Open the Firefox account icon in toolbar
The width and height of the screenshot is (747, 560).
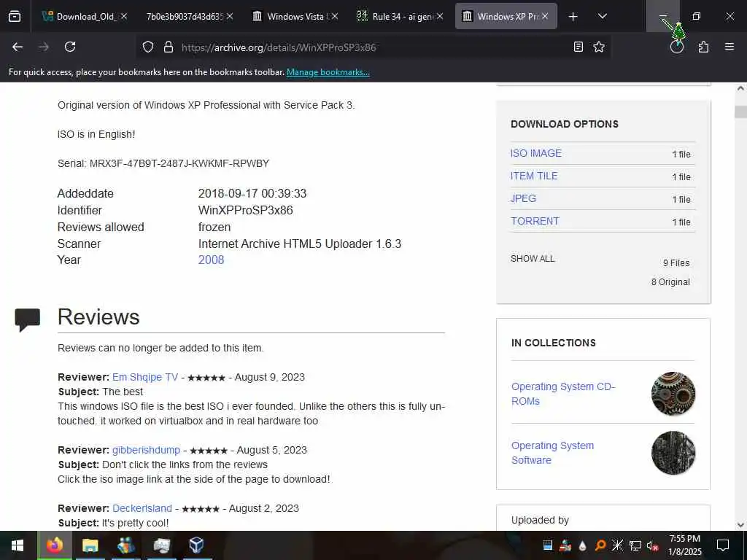[x=677, y=47]
